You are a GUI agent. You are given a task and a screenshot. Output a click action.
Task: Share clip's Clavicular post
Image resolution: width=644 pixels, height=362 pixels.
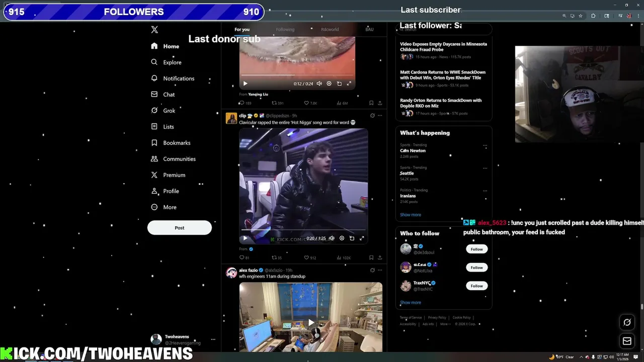(x=380, y=258)
